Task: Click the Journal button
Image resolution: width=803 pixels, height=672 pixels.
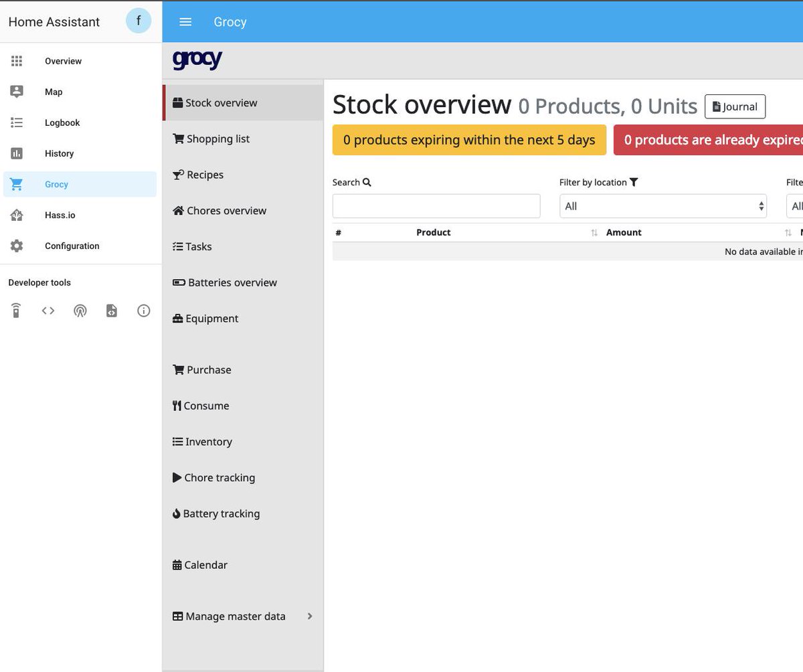Action: 735,106
